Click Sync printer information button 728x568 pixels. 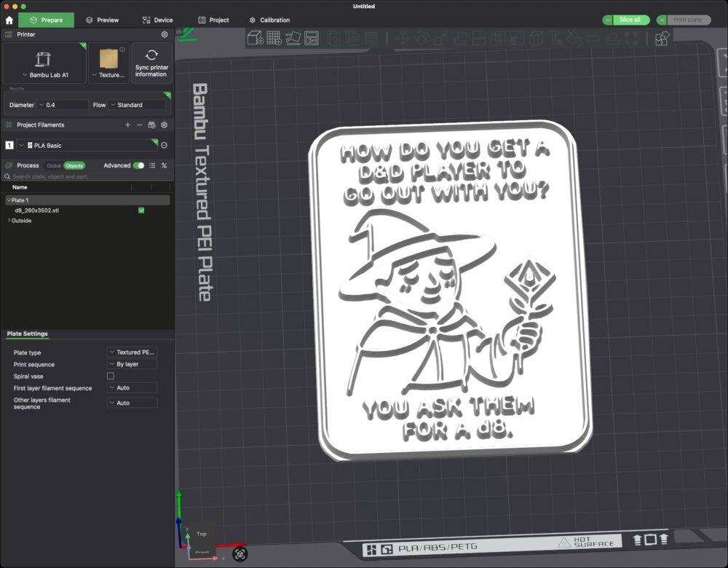[x=151, y=63]
